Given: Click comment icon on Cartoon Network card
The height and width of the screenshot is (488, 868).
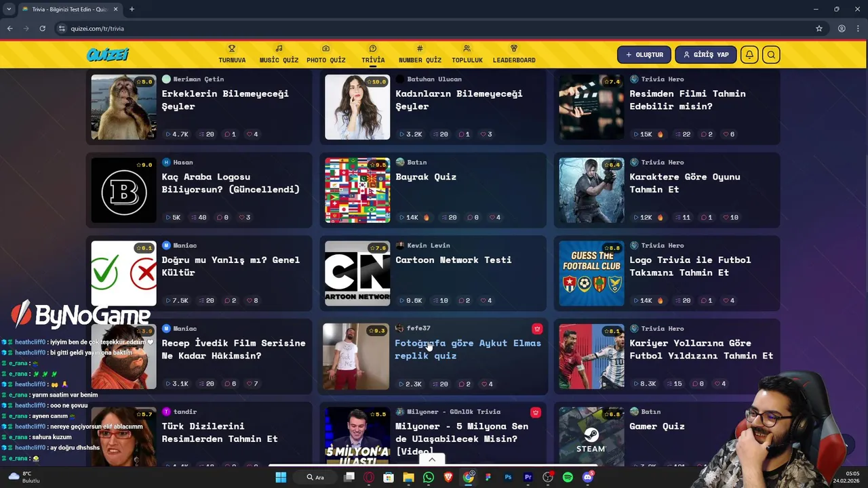Looking at the screenshot, I should coord(460,301).
